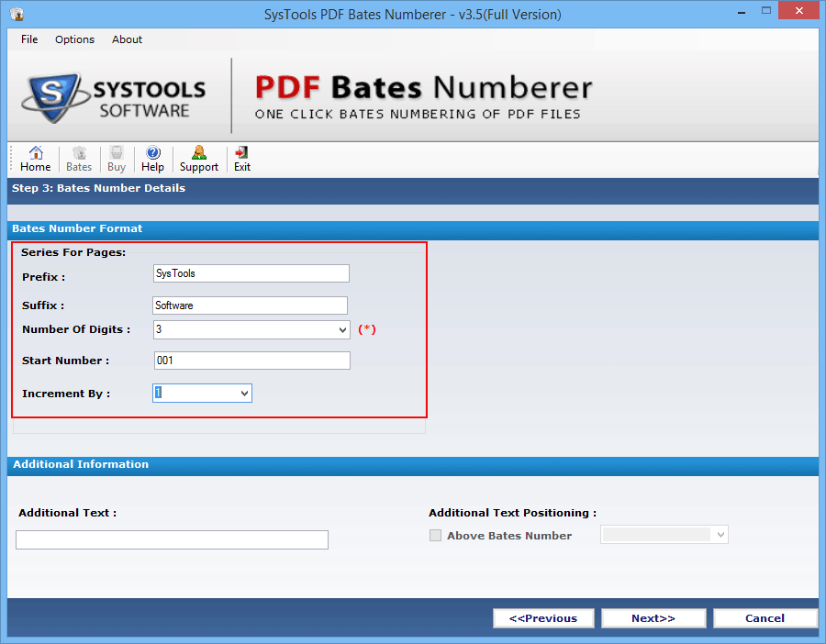The height and width of the screenshot is (644, 826).
Task: Proceed with the Next>> button
Action: coord(653,618)
